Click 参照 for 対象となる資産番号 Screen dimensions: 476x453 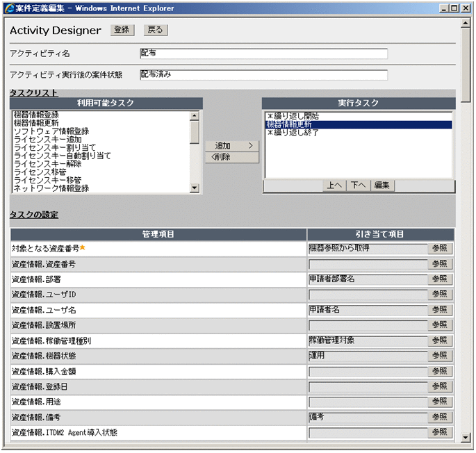pyautogui.click(x=440, y=248)
